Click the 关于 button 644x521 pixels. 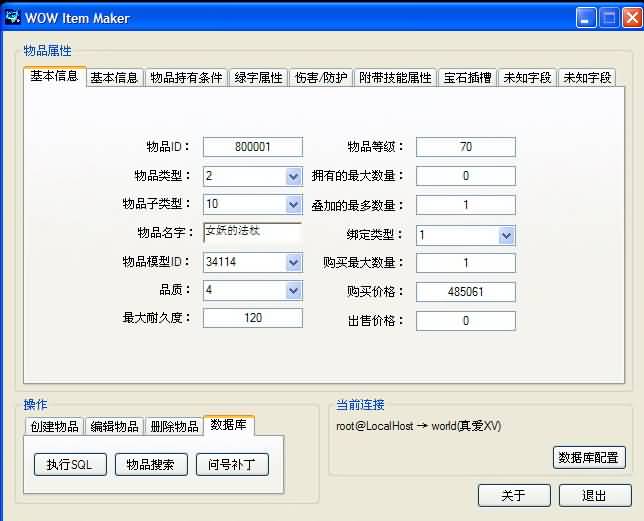pos(514,496)
